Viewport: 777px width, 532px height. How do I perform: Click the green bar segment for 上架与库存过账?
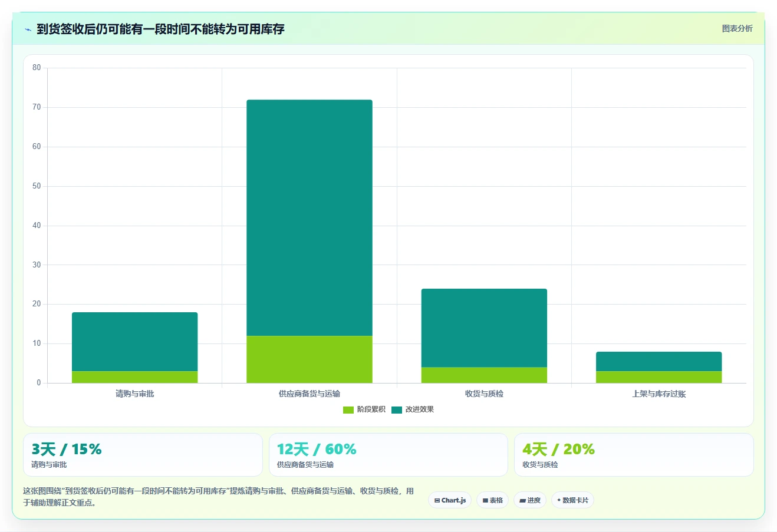point(659,377)
